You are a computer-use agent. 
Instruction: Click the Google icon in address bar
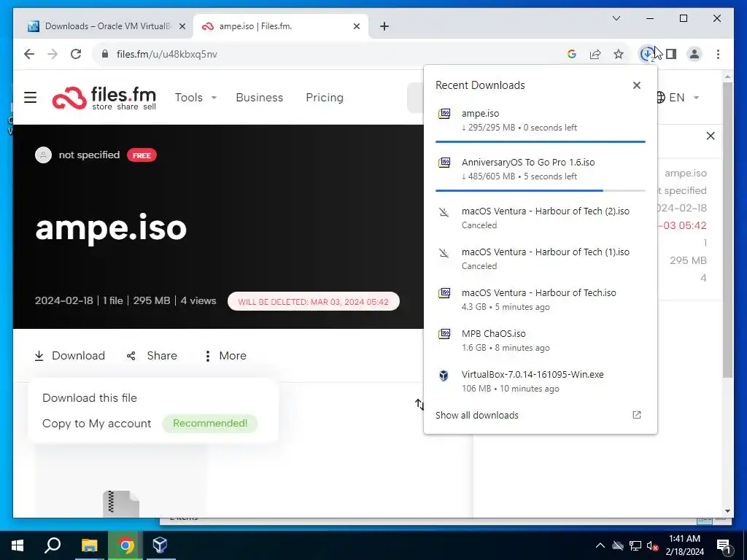(572, 54)
